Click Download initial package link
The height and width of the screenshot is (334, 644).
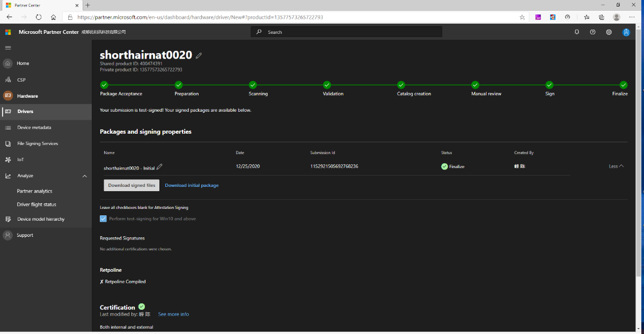(192, 185)
